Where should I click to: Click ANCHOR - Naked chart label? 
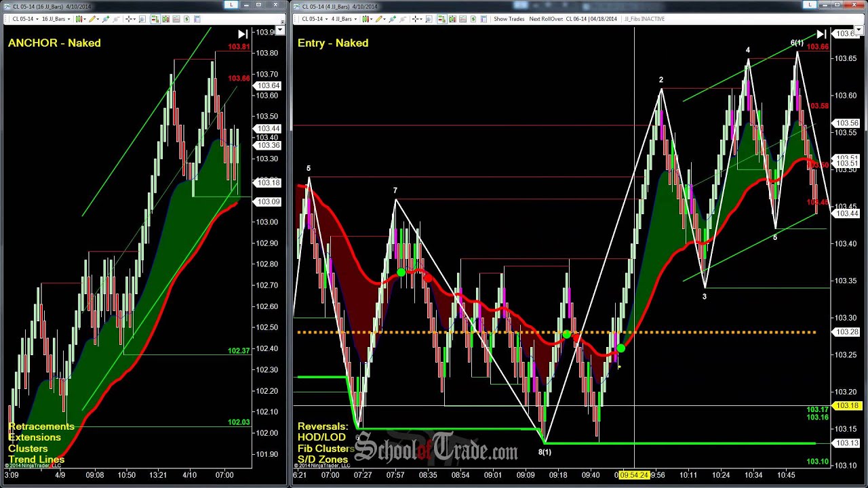point(54,43)
